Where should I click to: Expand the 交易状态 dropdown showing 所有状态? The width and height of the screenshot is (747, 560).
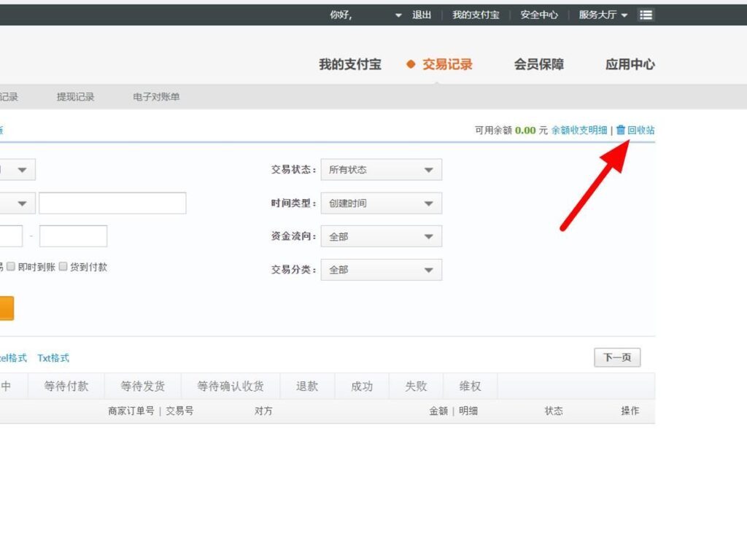coord(381,169)
